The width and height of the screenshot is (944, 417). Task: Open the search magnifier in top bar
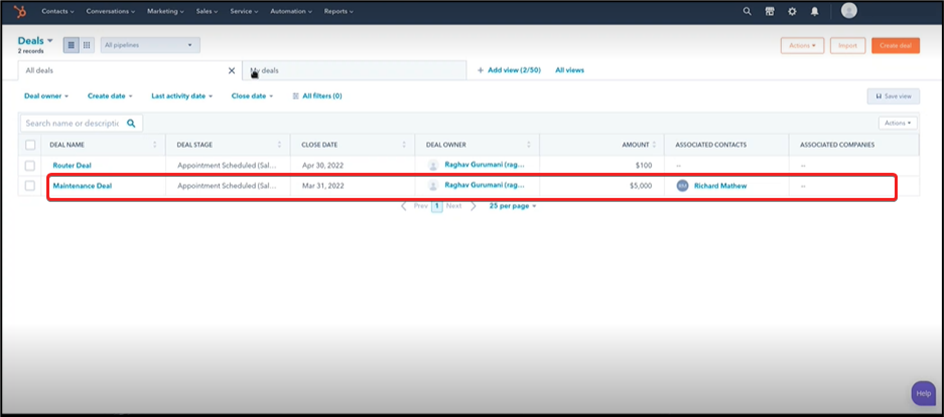click(747, 11)
